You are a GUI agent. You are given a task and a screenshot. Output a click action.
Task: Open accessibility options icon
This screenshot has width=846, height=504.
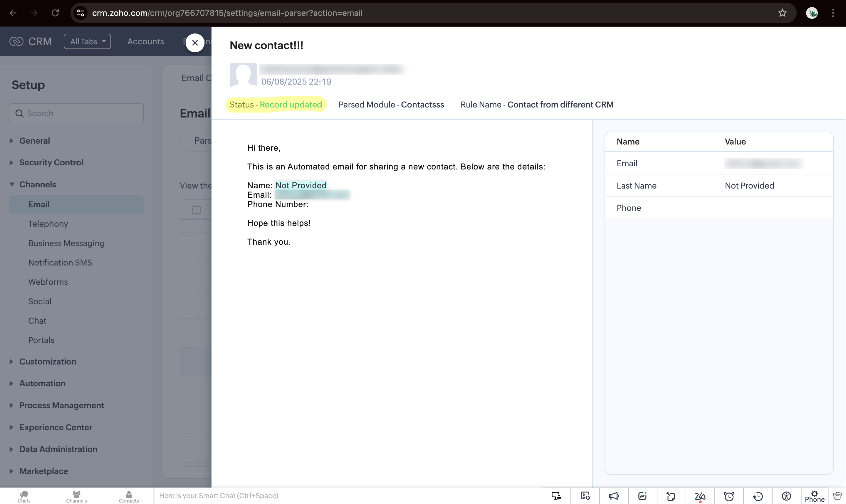[787, 496]
